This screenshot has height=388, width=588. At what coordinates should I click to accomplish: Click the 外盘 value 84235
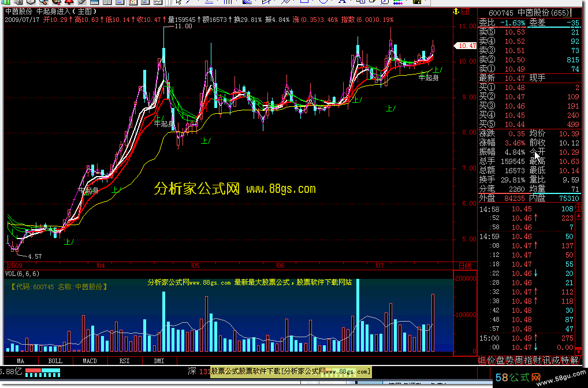coord(515,198)
